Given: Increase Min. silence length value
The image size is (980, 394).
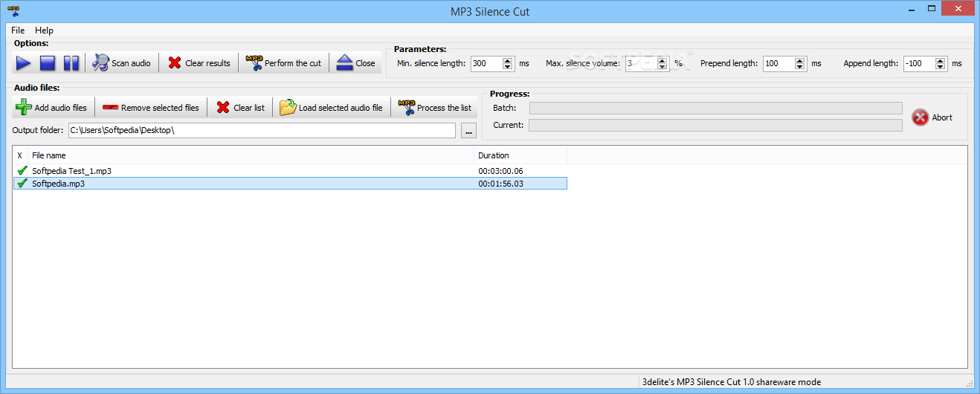Looking at the screenshot, I should [508, 60].
